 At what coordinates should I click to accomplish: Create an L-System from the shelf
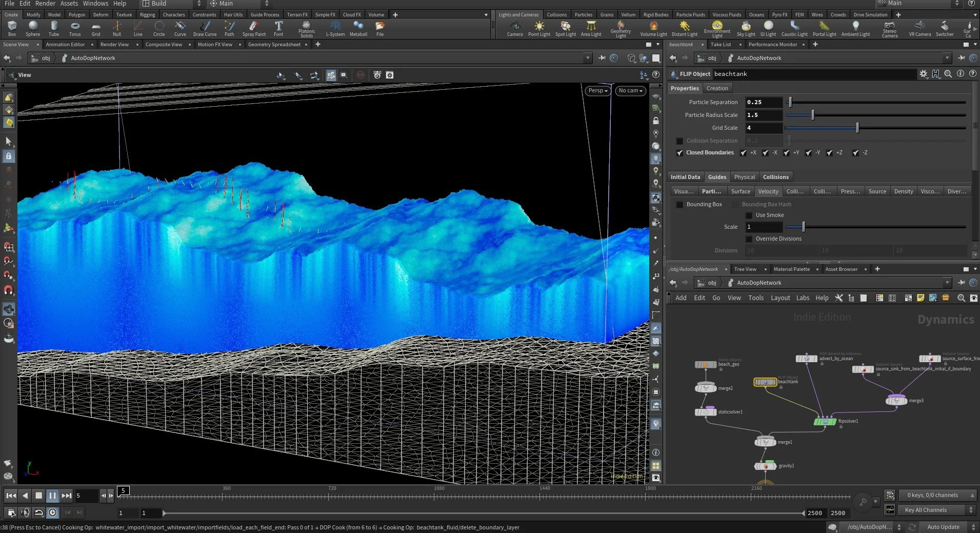click(335, 28)
